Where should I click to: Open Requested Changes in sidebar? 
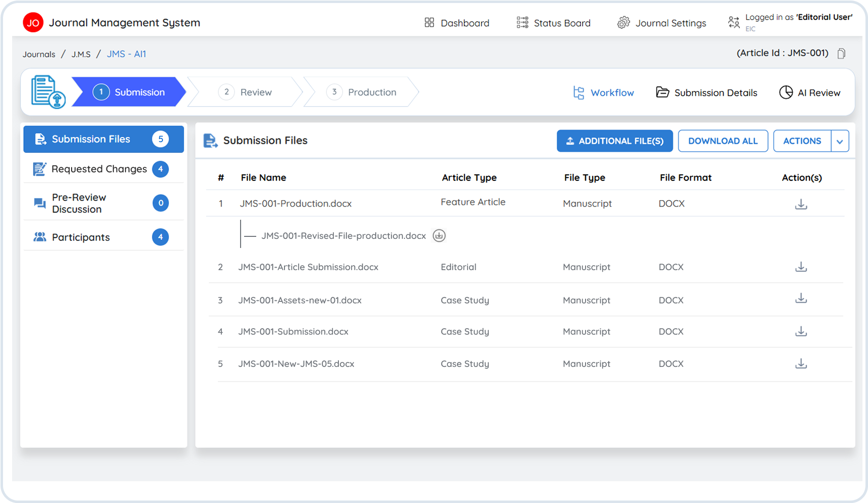tap(99, 169)
